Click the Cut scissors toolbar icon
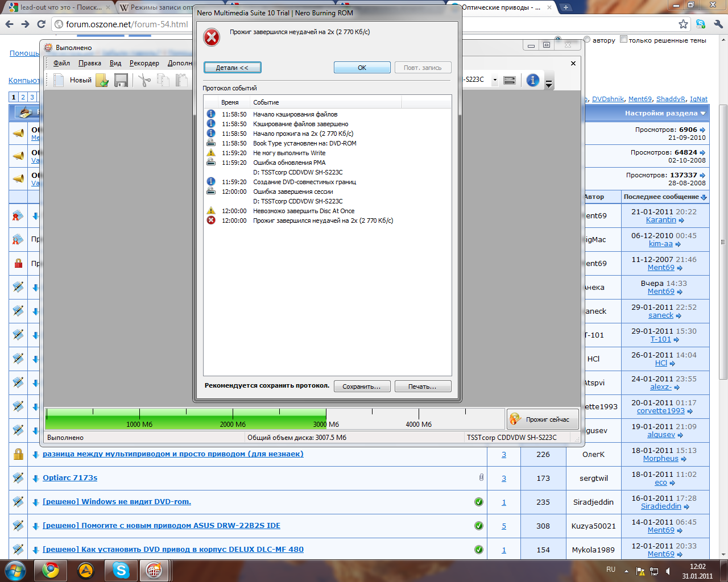The width and height of the screenshot is (728, 582). coord(144,80)
